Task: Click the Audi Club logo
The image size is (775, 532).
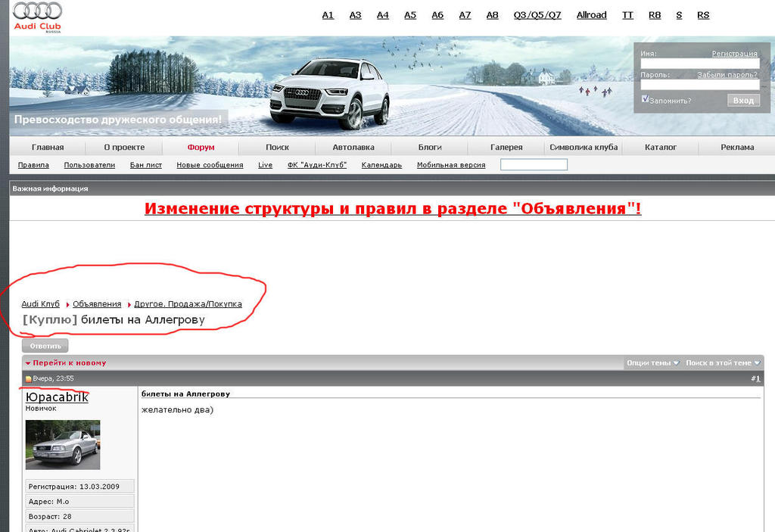Action: pos(38,17)
